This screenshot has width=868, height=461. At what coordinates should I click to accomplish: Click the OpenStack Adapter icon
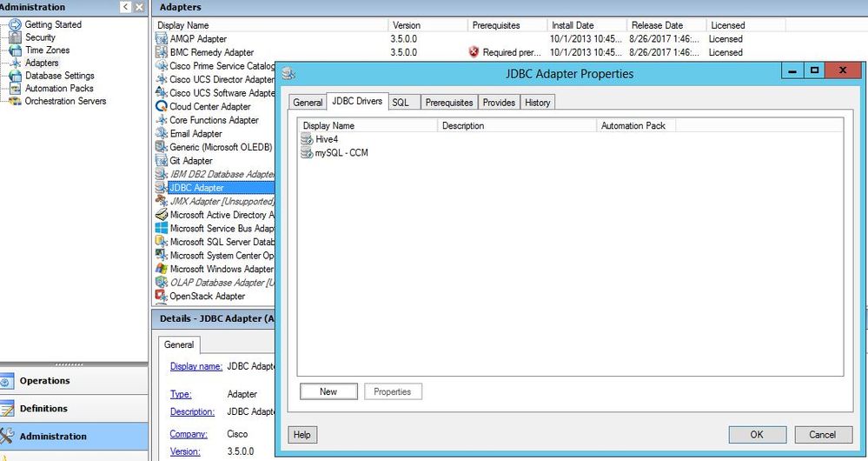pos(161,296)
